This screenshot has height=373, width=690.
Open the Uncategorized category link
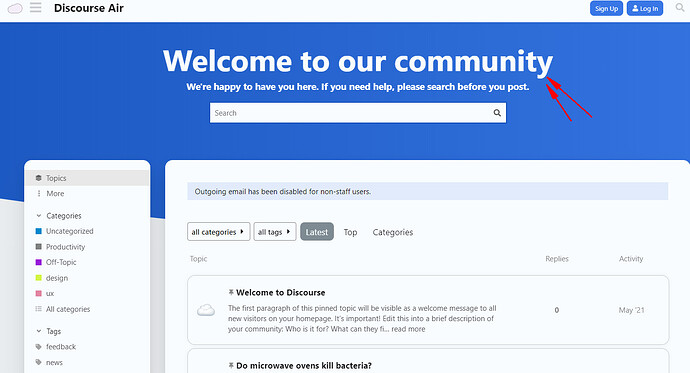coord(70,231)
